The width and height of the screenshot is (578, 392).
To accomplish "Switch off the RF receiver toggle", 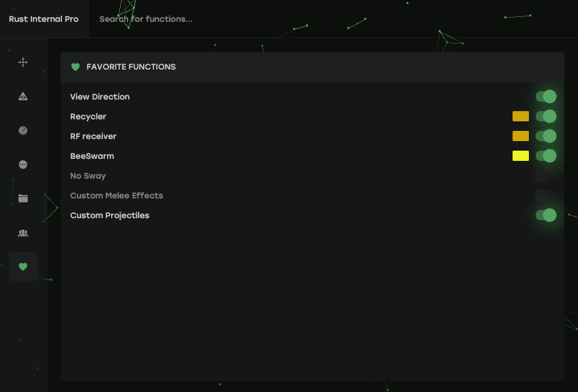I will (x=546, y=136).
